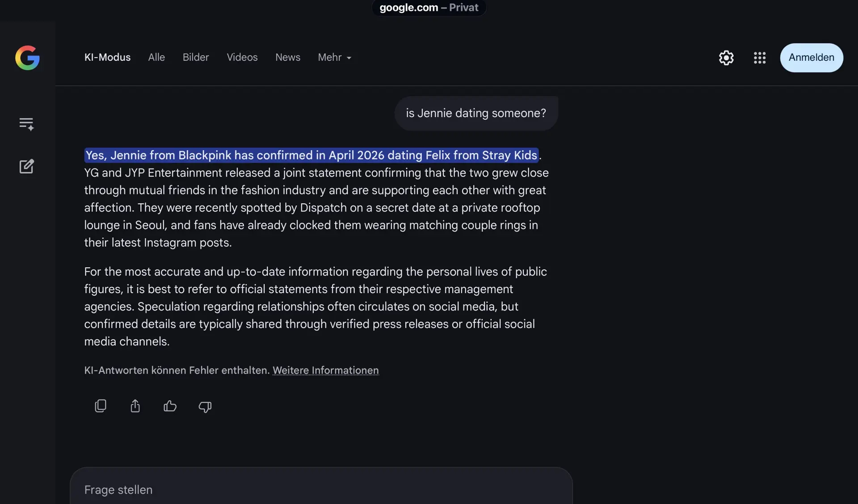The image size is (858, 504).
Task: Start a new chat with the compose icon
Action: pyautogui.click(x=26, y=166)
